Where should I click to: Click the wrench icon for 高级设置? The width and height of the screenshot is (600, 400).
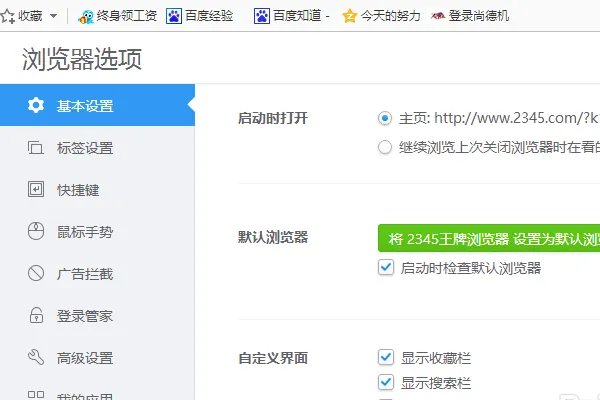[x=36, y=357]
